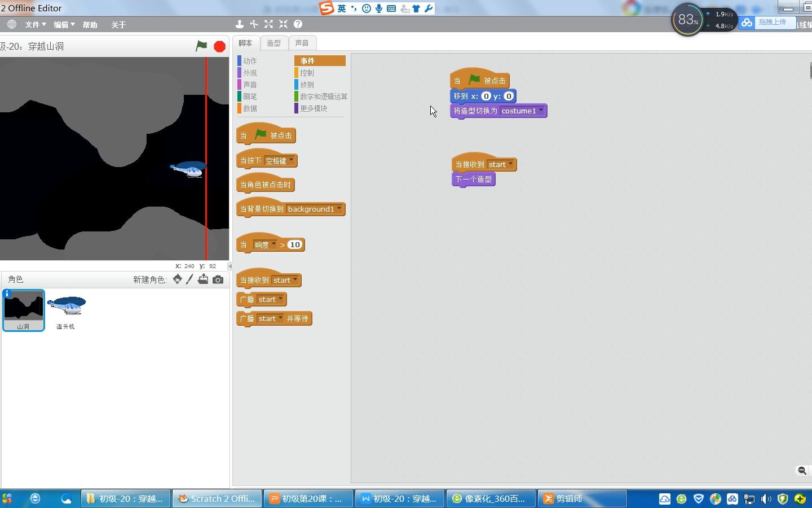Click Sogou input 英 language toggle
The height and width of the screenshot is (508, 812).
(342, 8)
